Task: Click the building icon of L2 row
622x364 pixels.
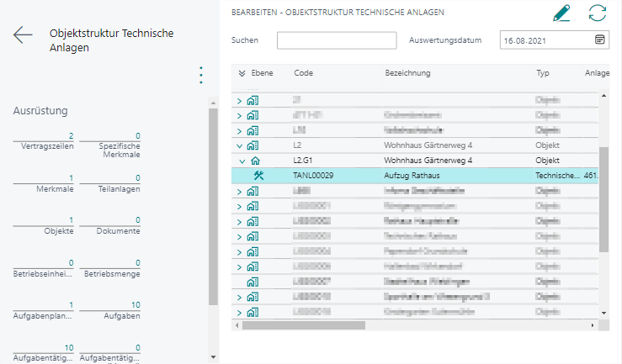Action: (x=253, y=144)
